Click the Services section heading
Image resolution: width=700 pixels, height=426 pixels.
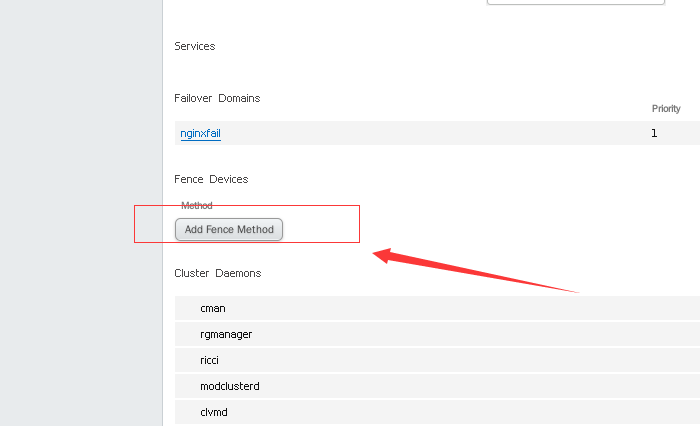(194, 46)
